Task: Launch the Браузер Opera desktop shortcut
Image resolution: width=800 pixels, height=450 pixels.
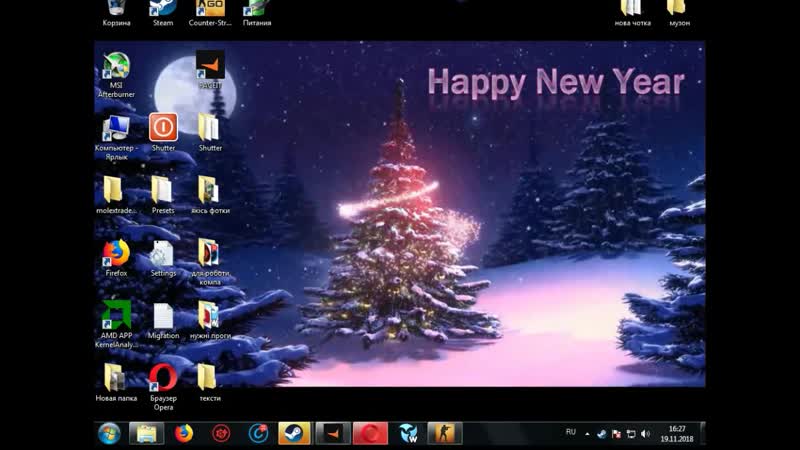Action: click(163, 387)
